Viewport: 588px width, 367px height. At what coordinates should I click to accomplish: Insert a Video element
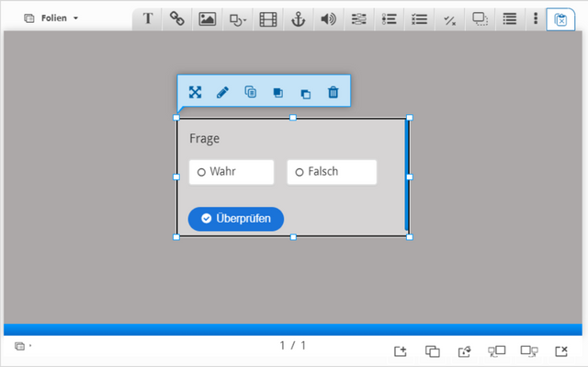268,18
